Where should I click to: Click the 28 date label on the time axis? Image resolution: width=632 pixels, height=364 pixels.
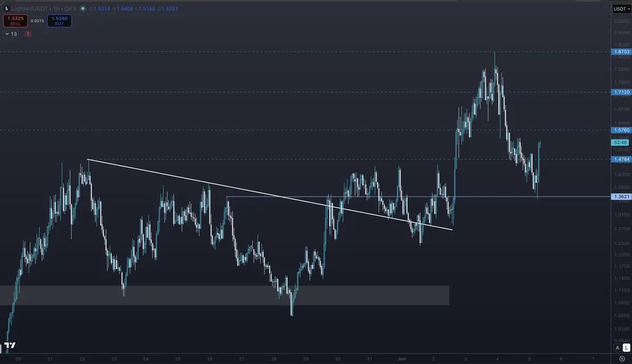pos(273,359)
